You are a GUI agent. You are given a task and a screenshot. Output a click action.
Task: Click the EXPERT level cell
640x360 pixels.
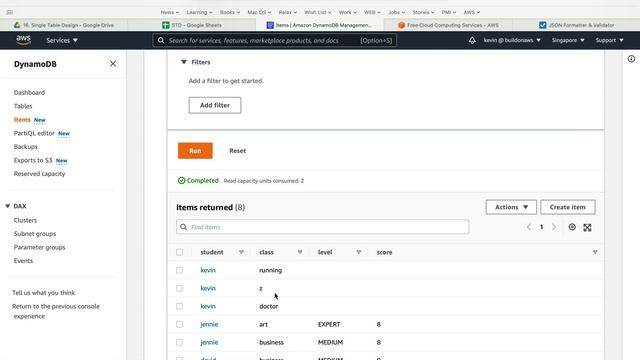pos(329,324)
